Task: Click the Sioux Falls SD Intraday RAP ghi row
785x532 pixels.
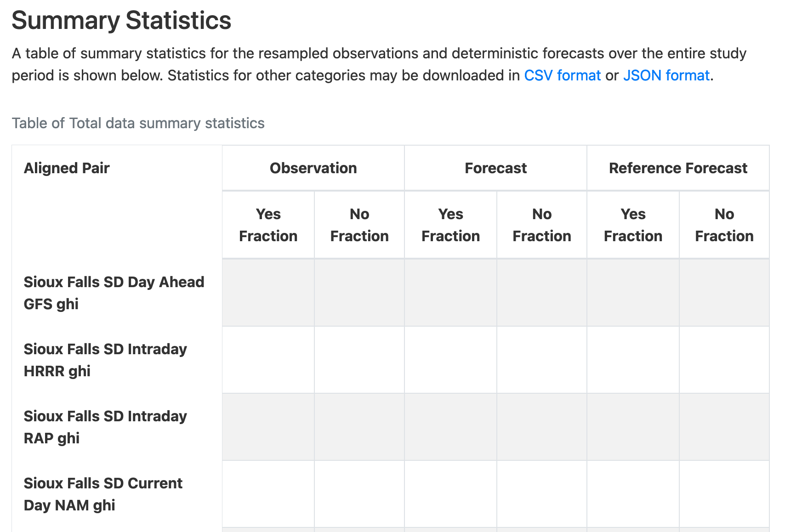Action: 105,427
